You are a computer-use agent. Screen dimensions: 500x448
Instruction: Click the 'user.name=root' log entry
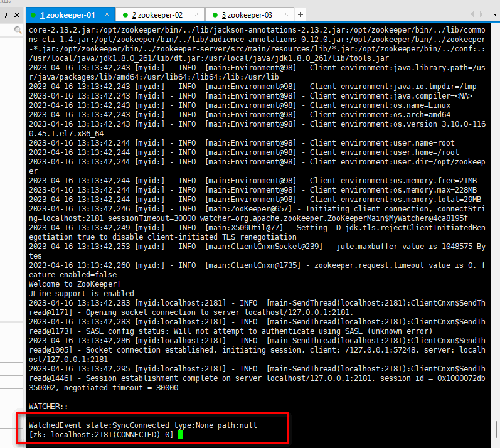242,143
